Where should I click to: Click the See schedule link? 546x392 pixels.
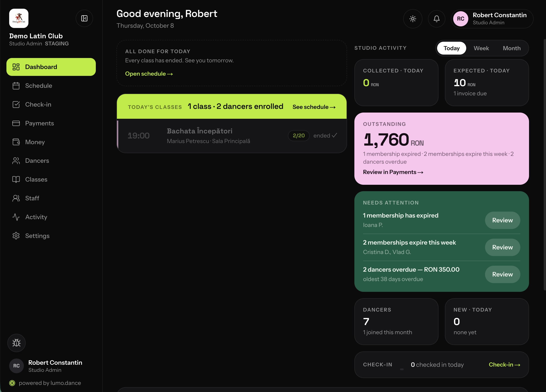click(x=314, y=107)
